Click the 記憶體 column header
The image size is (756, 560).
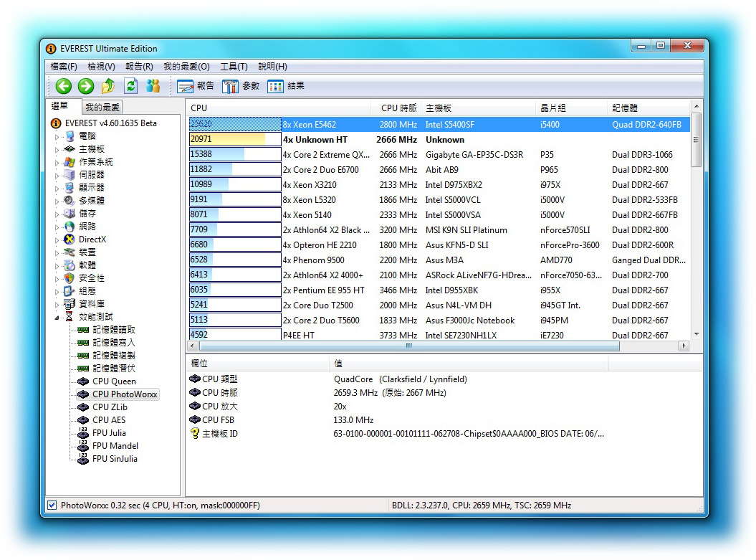tap(649, 108)
